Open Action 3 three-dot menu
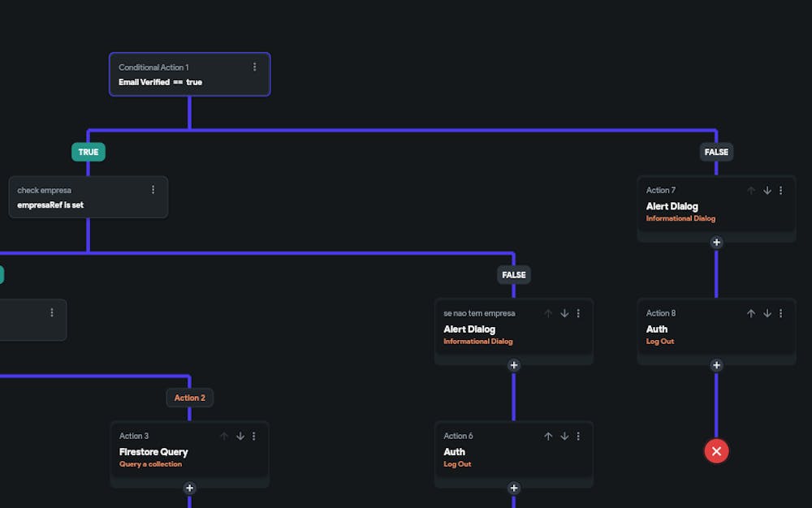This screenshot has height=508, width=812. pos(253,436)
